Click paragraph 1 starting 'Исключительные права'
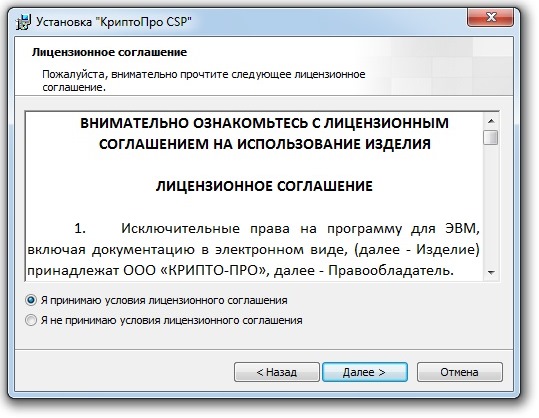 point(253,249)
